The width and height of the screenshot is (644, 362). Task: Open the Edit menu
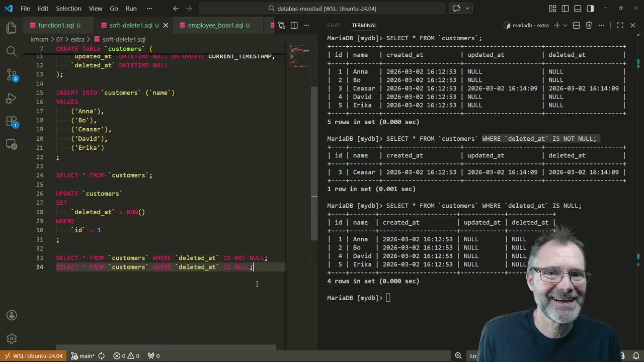pyautogui.click(x=43, y=9)
